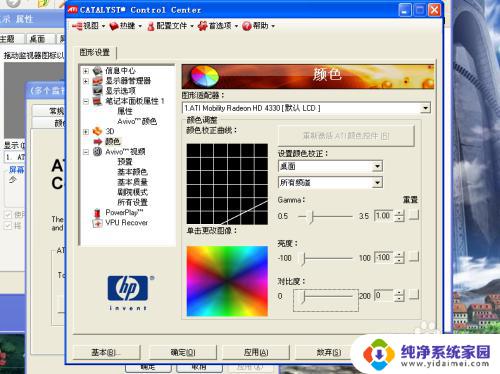
Task: Expand the 信息中心 tree node
Action: point(86,71)
